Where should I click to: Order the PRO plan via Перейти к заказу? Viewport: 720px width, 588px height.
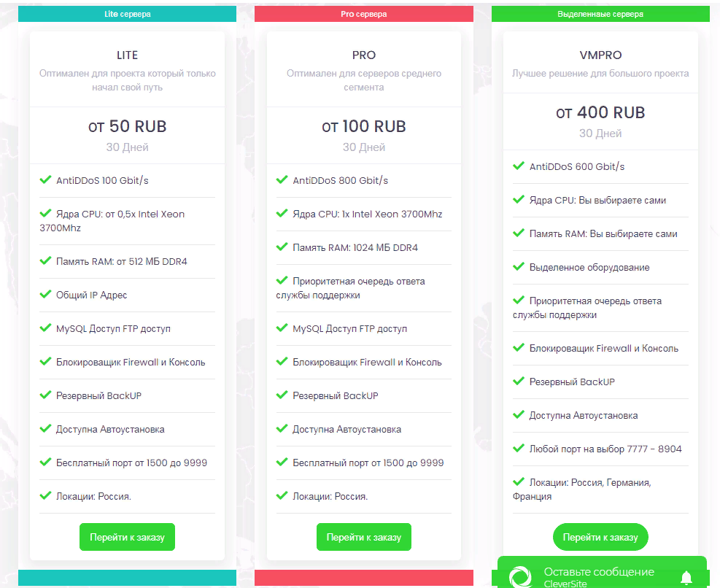tap(364, 537)
